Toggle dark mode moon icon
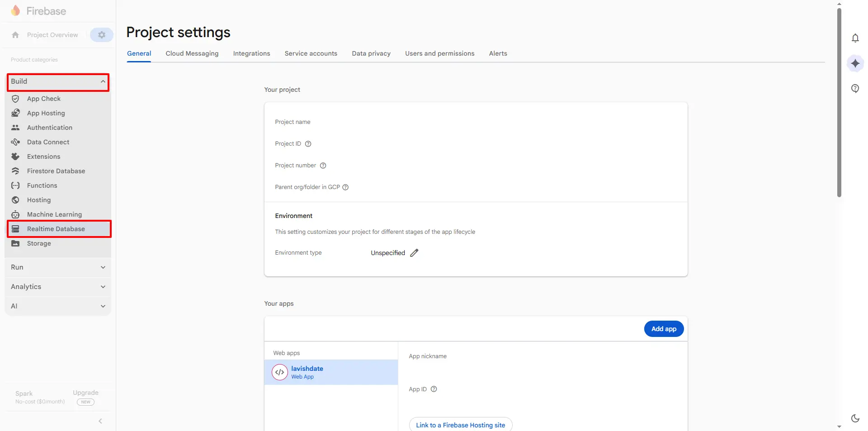The width and height of the screenshot is (868, 431). (855, 418)
